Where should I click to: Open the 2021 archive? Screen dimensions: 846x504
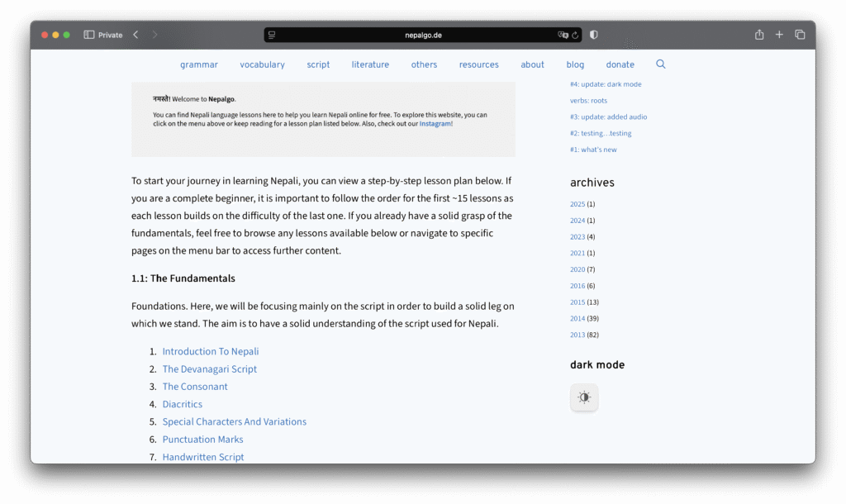click(577, 253)
